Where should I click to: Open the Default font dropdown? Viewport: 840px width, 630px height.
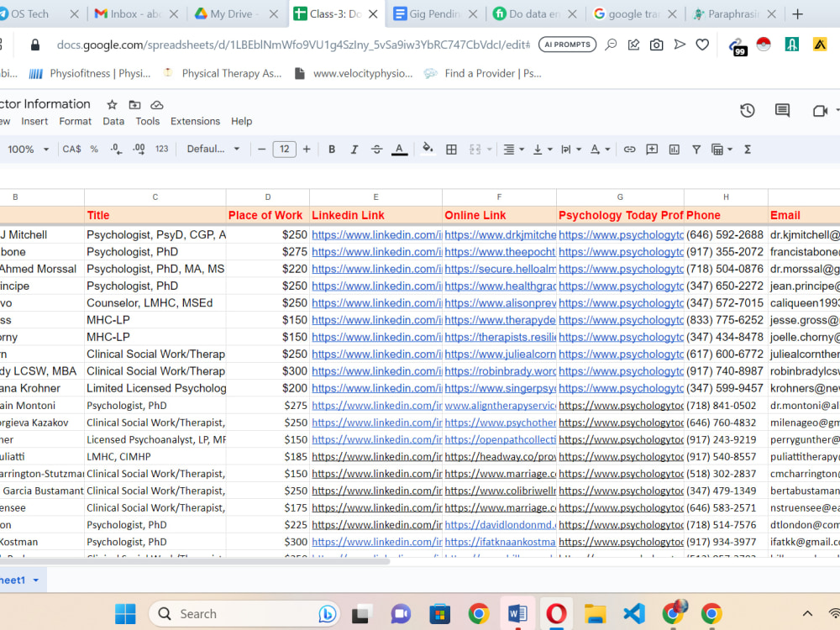213,150
